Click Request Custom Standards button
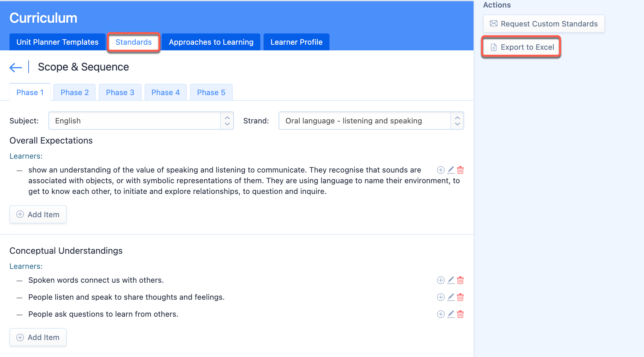The width and height of the screenshot is (644, 357). click(x=544, y=24)
